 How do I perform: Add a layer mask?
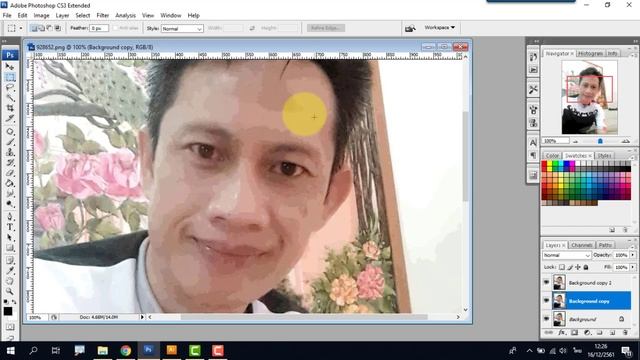tap(574, 333)
